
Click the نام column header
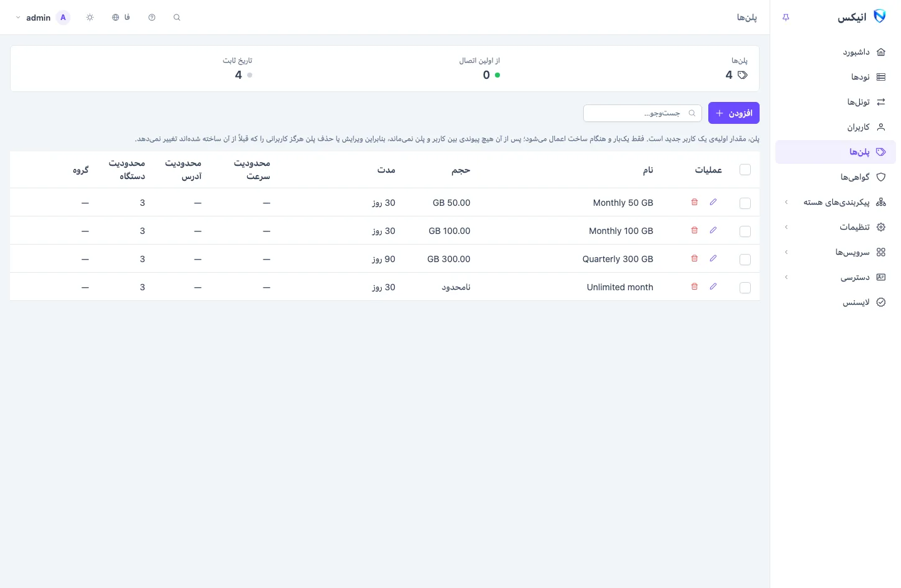tap(648, 170)
